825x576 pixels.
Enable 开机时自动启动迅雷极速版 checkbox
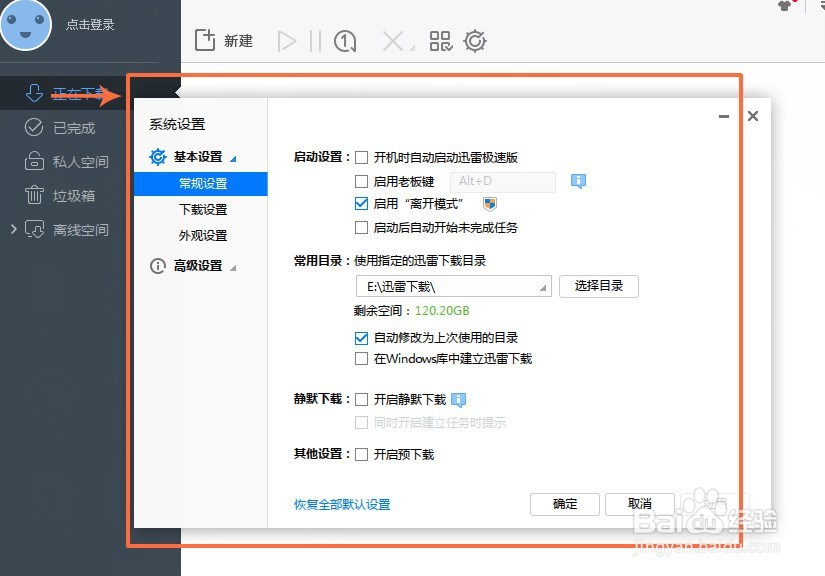point(361,157)
